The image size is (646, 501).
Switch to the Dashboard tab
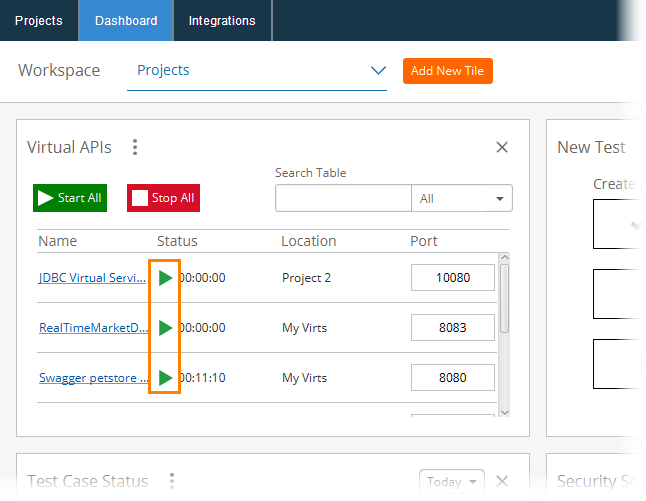(126, 21)
